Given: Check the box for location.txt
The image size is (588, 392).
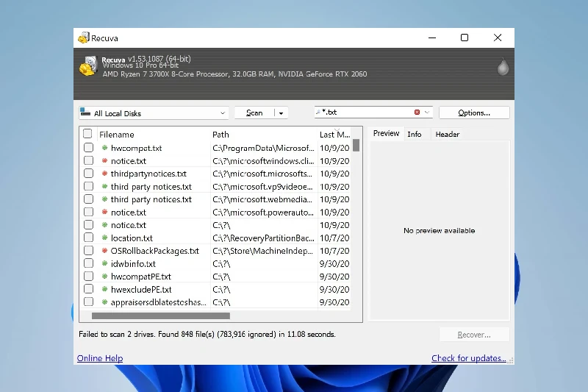Looking at the screenshot, I should click(88, 238).
